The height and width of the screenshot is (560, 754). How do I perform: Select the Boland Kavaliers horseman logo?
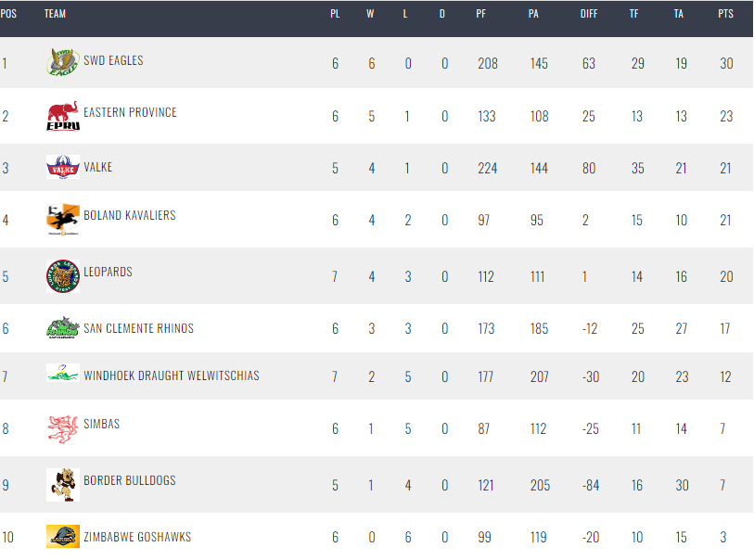click(63, 219)
